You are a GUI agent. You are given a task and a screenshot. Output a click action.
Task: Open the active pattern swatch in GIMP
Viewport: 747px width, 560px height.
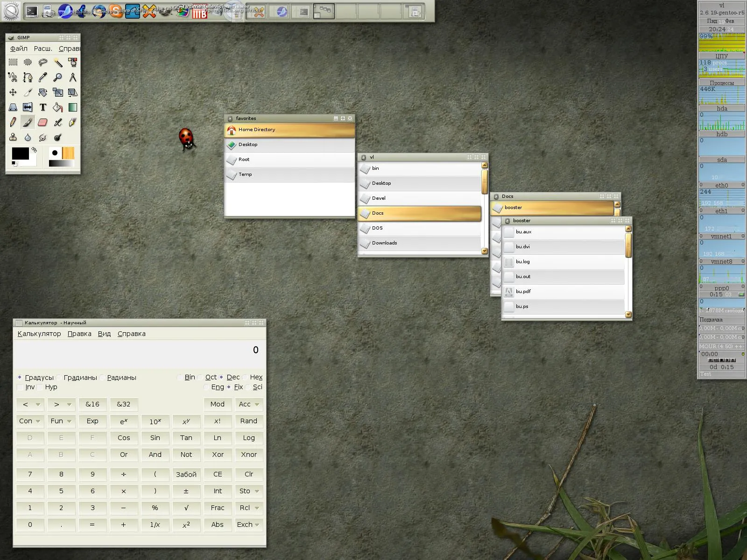click(68, 153)
